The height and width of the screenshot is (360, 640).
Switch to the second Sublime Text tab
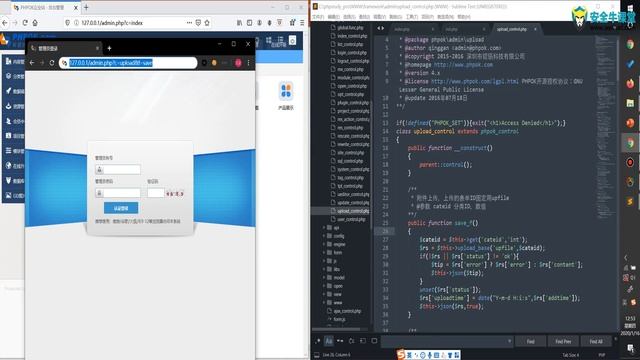[x=452, y=29]
